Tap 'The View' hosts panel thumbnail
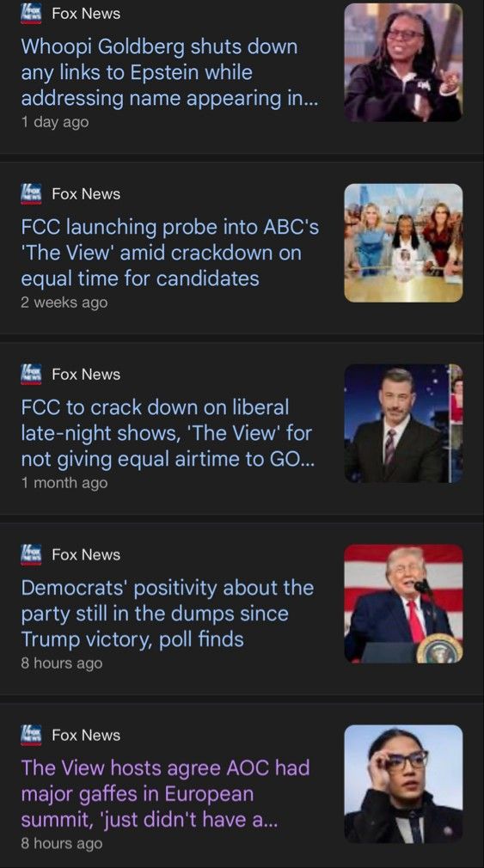The width and height of the screenshot is (484, 868). tap(403, 243)
